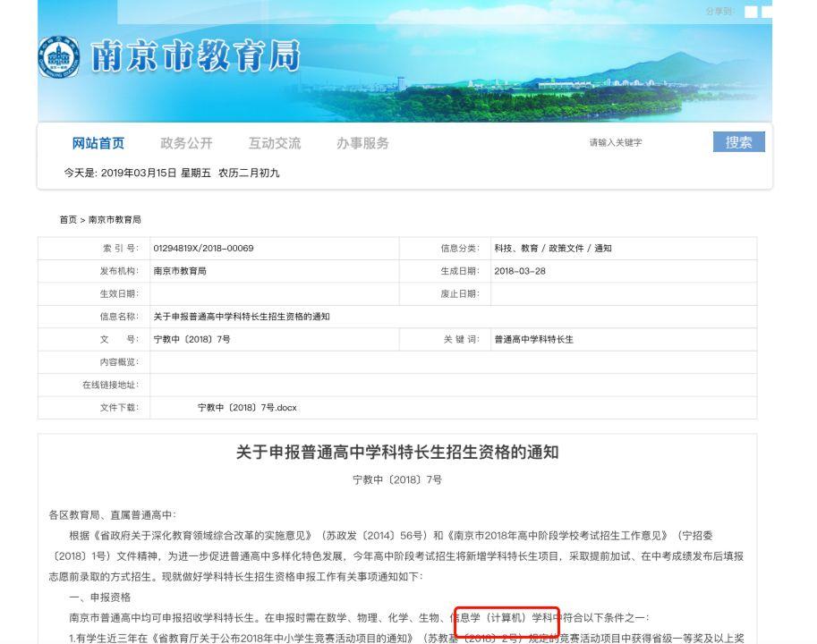
Task: Go to the 办事服务 section
Action: click(x=362, y=143)
